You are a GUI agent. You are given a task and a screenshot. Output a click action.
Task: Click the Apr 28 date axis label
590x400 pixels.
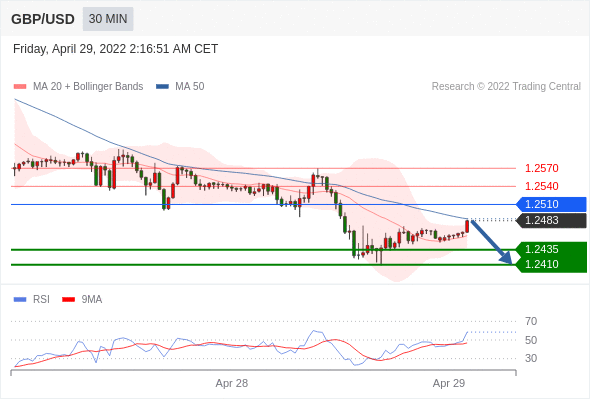pos(232,383)
